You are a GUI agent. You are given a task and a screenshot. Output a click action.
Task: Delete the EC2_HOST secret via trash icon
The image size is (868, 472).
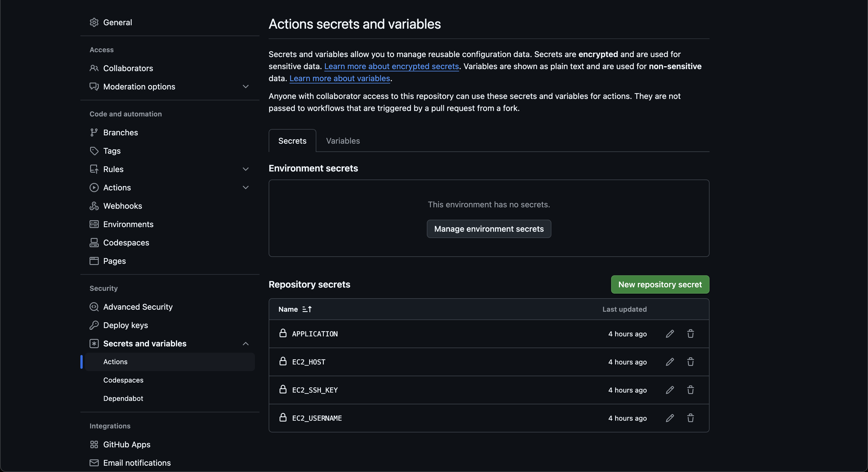coord(690,362)
